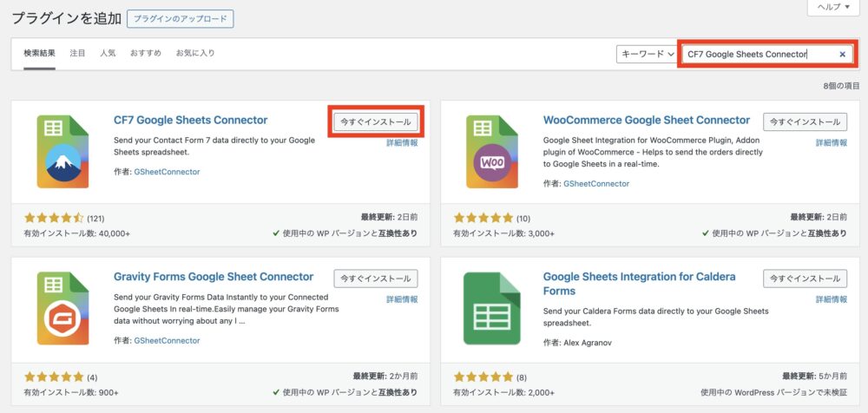Install Gravity Forms Google Sheet Connector now
The height and width of the screenshot is (413, 868).
coord(376,279)
